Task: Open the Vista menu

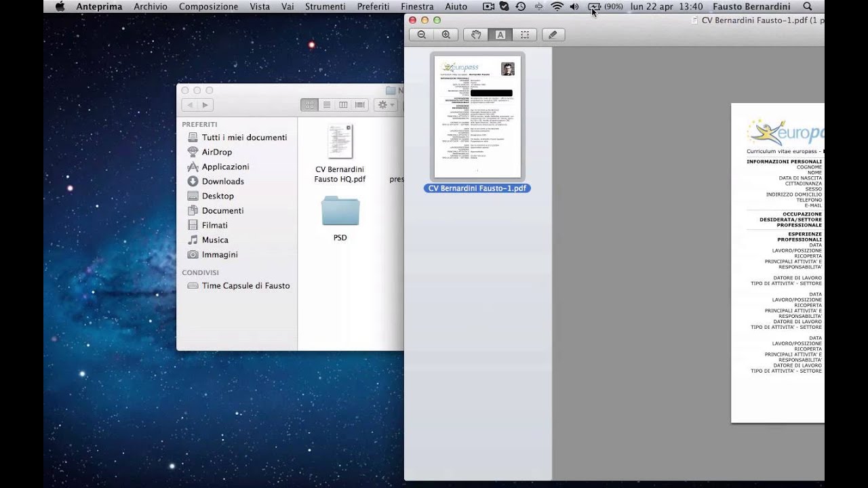Action: tap(260, 7)
